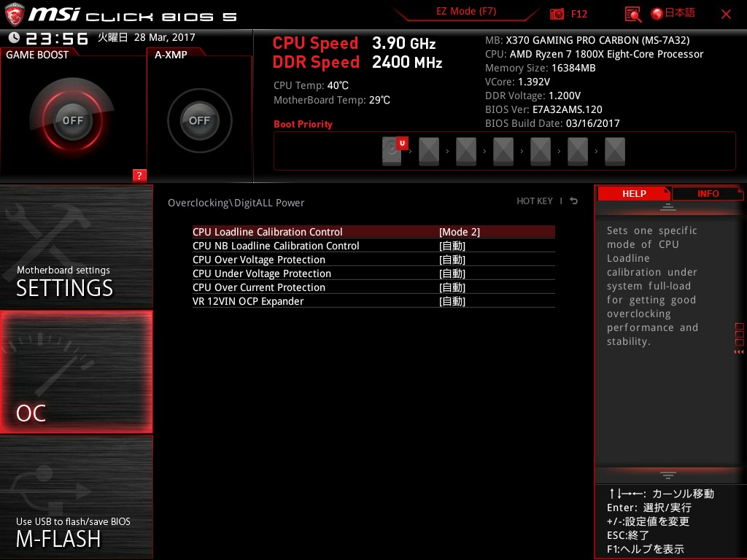The image size is (747, 560).
Task: Open the M-FLASH BIOS flash section
Action: pos(76,497)
